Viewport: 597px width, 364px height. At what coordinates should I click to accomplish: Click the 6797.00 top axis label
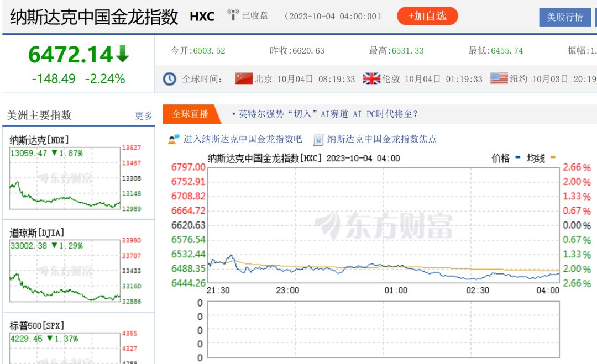coord(188,167)
